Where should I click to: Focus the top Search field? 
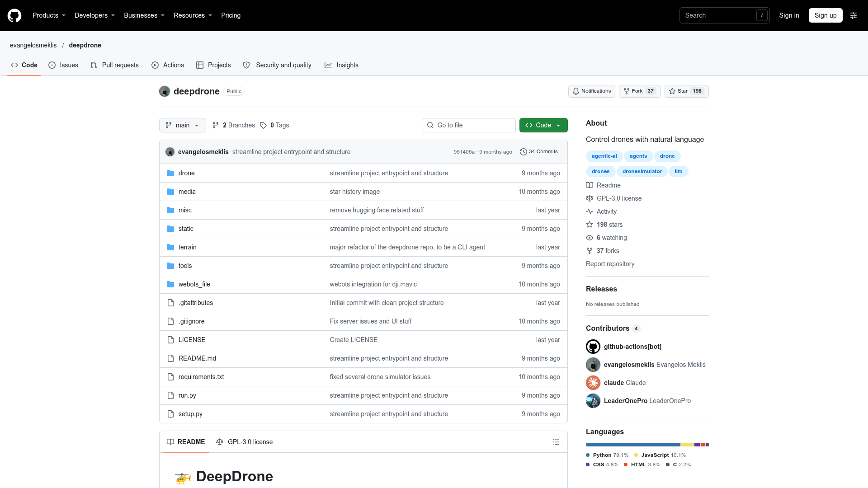pyautogui.click(x=724, y=15)
